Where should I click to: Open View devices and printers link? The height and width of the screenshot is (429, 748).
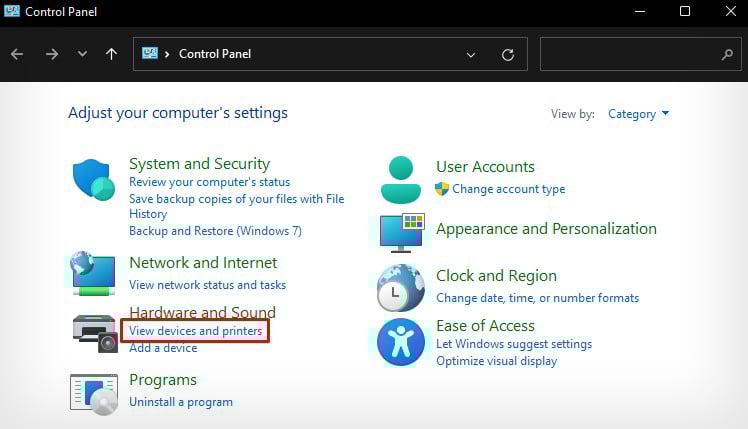click(x=196, y=331)
